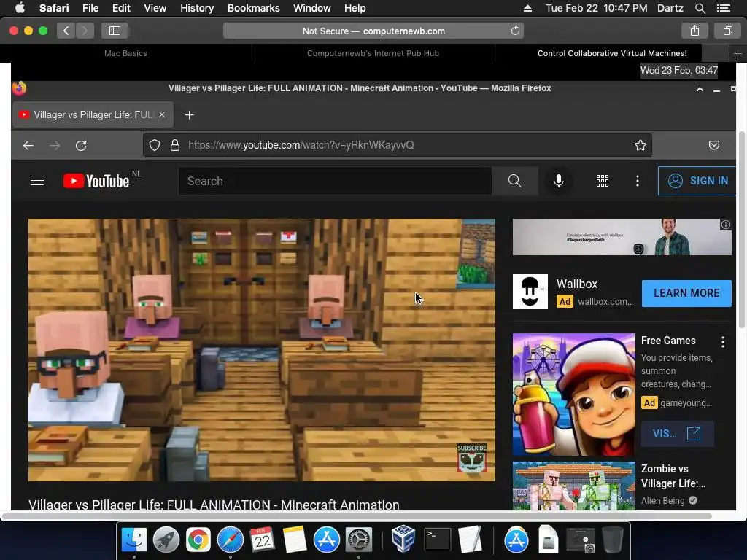Screen dimensions: 747x560
Task: Close the Villager vs Pillager Firefox tab
Action: click(x=162, y=114)
